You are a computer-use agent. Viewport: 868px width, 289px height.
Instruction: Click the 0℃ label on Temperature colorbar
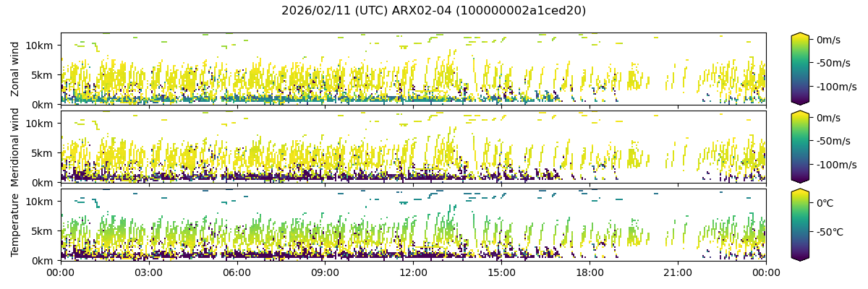click(x=825, y=204)
